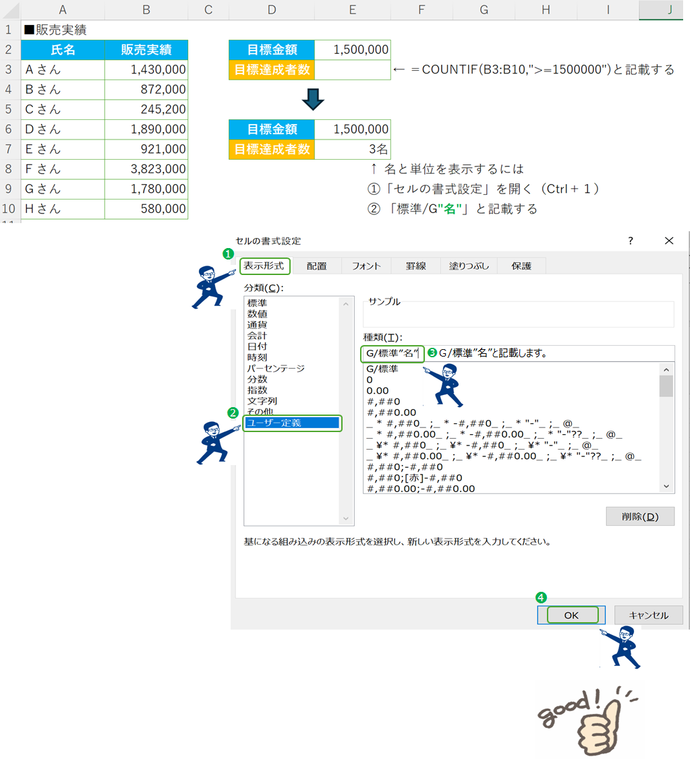Click the help question mark icon in dialog

coord(631,241)
